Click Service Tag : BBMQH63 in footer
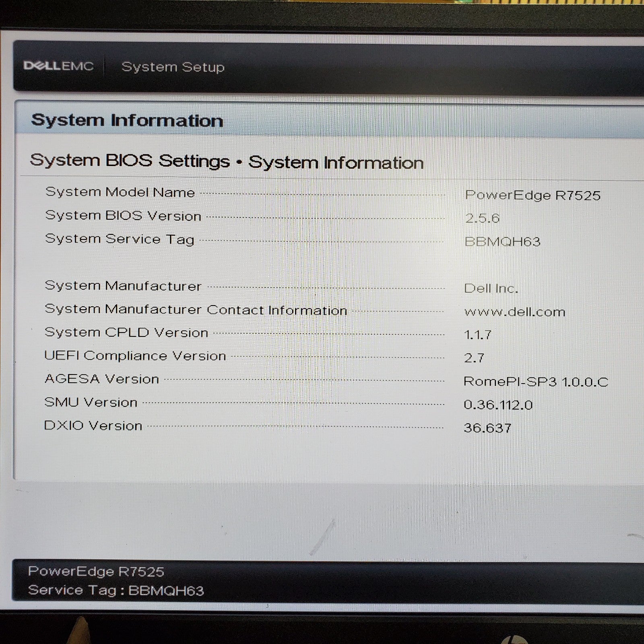The height and width of the screenshot is (644, 644). [x=116, y=590]
